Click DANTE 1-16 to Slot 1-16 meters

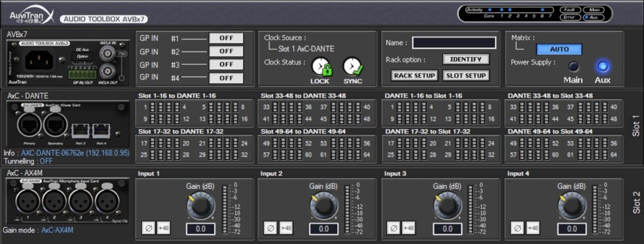click(x=441, y=113)
